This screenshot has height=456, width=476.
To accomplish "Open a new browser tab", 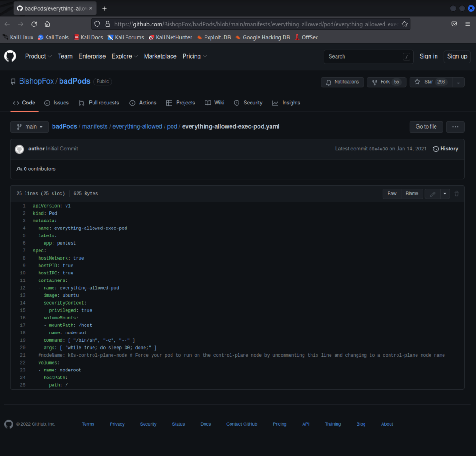I will tap(105, 8).
